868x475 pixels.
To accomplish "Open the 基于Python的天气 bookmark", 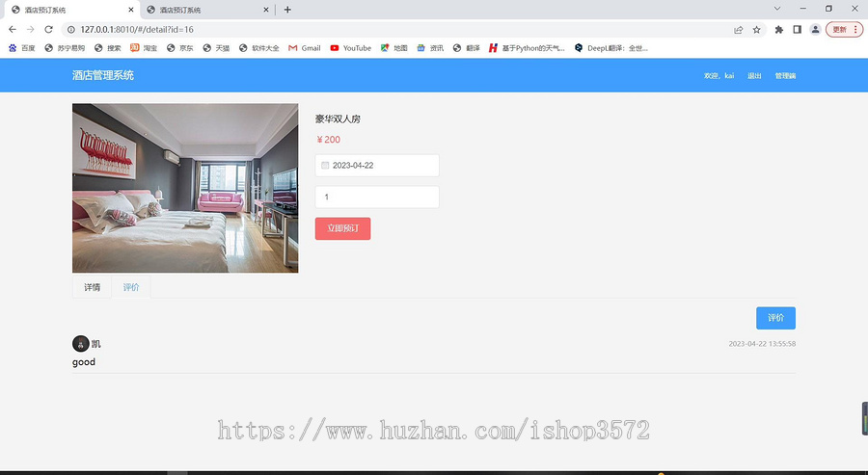I will click(527, 48).
